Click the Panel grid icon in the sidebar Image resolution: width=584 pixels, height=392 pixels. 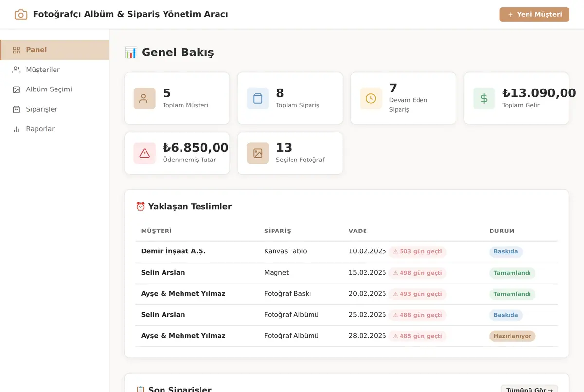[17, 50]
